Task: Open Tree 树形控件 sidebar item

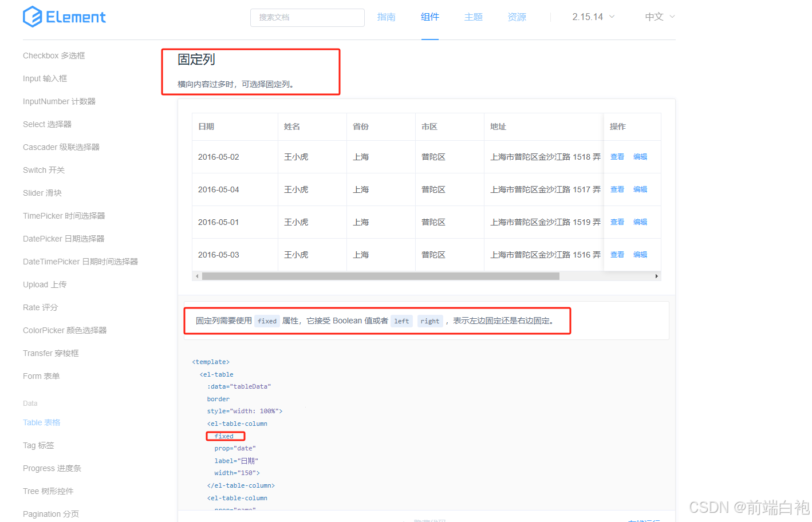Action: click(x=48, y=491)
